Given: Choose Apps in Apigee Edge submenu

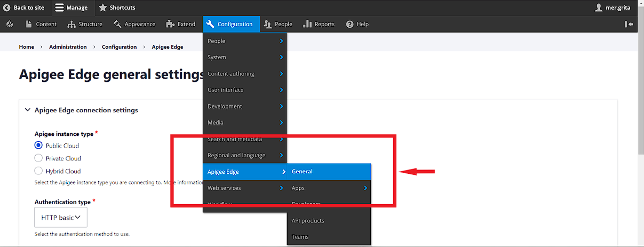Looking at the screenshot, I should tap(329, 188).
